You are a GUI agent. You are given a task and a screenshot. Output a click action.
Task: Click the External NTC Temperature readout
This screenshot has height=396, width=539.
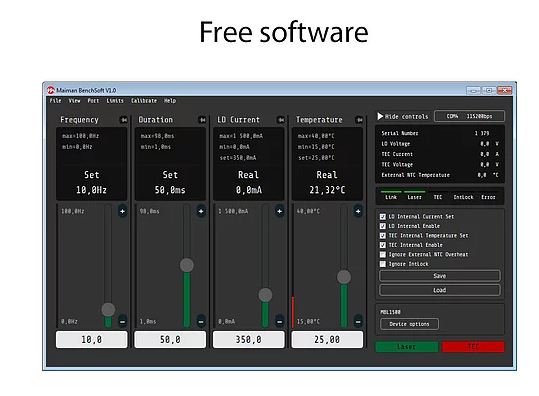pyautogui.click(x=440, y=175)
